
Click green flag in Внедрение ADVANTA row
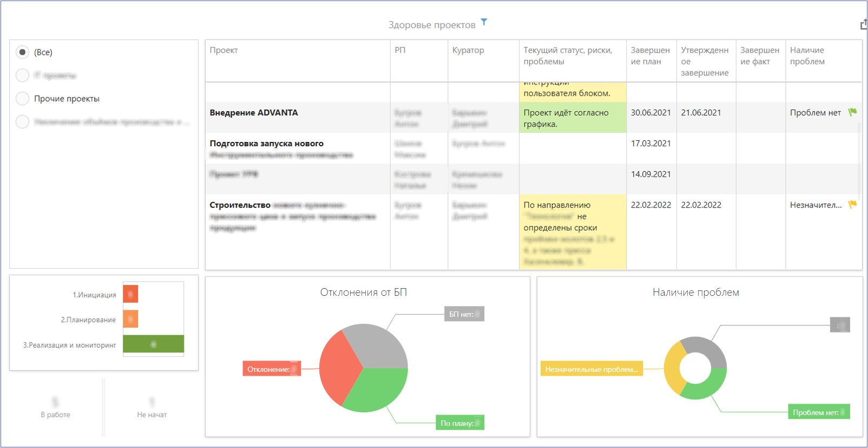point(852,112)
